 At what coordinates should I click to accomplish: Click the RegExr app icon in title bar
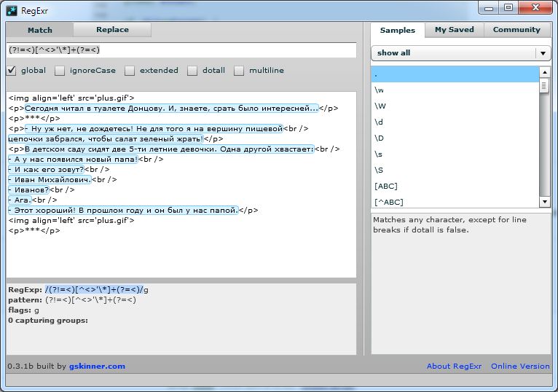point(12,10)
